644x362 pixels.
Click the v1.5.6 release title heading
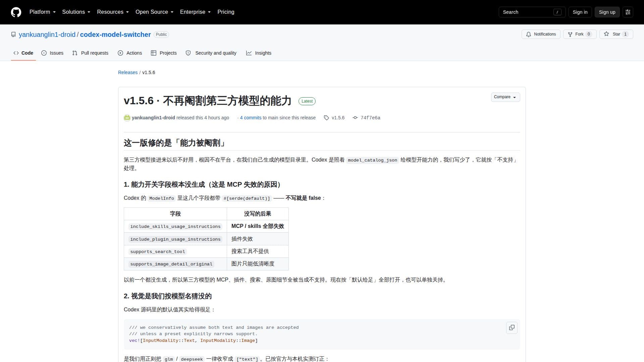[207, 101]
